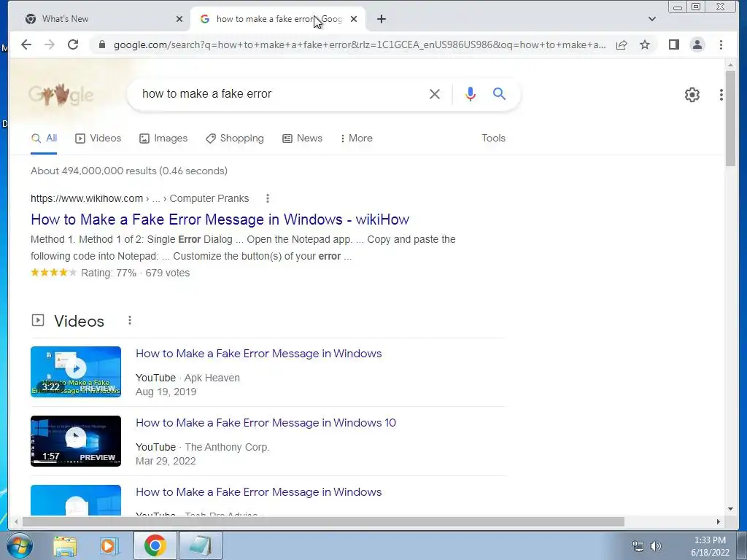This screenshot has width=747, height=560.
Task: Expand the More search filters menu
Action: pyautogui.click(x=356, y=138)
